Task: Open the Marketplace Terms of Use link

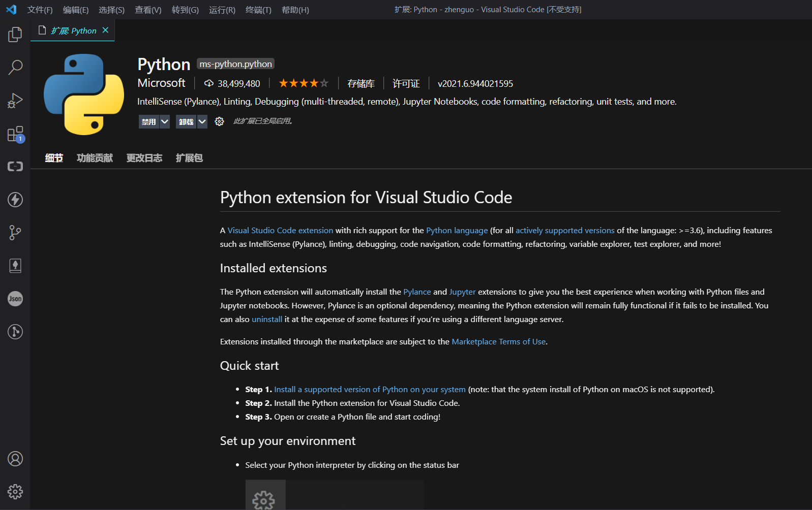Action: pos(498,341)
